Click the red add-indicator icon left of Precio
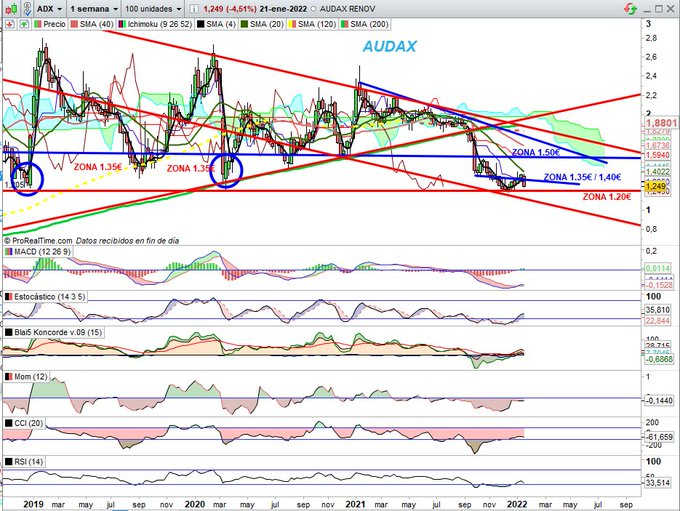The width and height of the screenshot is (680, 511). click(x=10, y=24)
